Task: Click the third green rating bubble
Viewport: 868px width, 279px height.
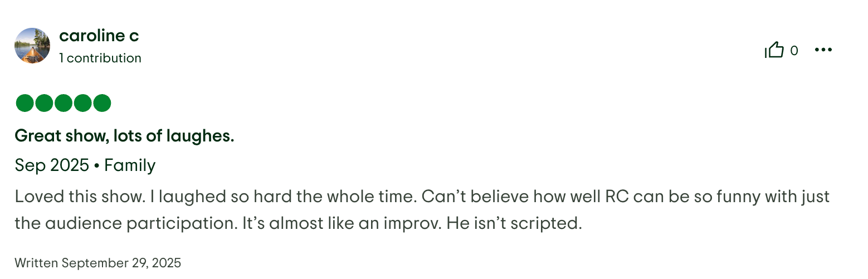Action: 64,104
